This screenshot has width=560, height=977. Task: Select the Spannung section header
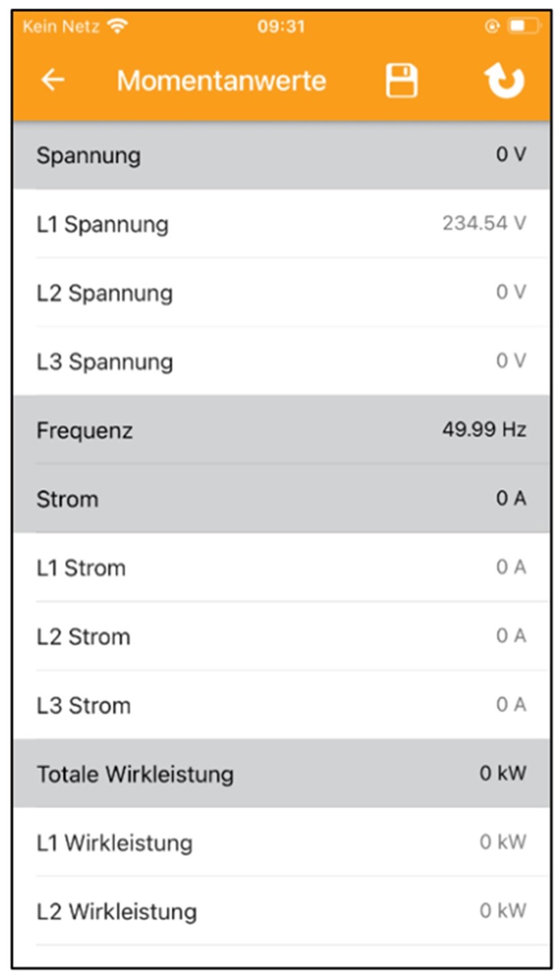pyautogui.click(x=281, y=155)
